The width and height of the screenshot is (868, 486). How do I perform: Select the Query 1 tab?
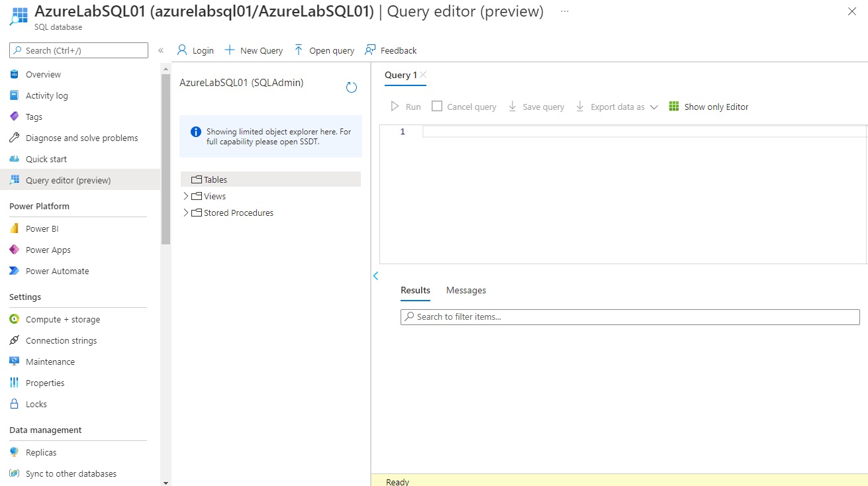pos(401,75)
